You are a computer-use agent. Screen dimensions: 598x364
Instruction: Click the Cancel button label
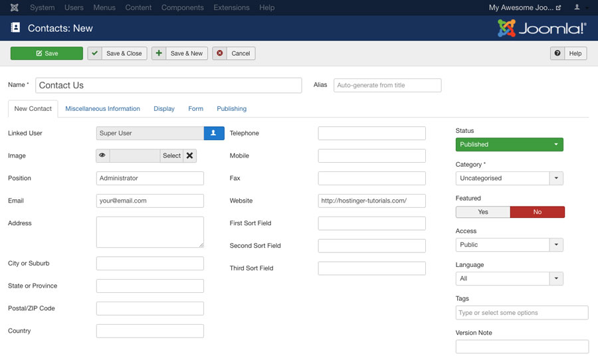(x=241, y=53)
